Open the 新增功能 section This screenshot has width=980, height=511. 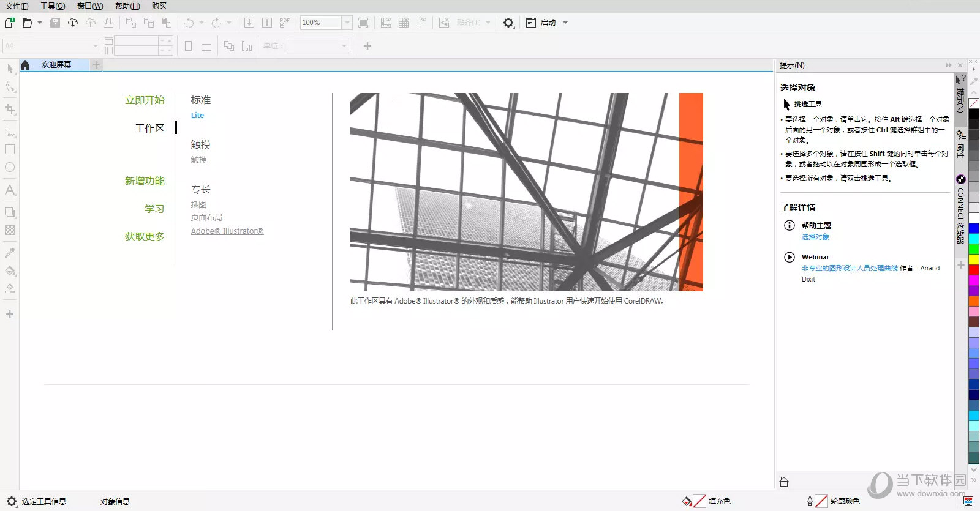pyautogui.click(x=145, y=181)
